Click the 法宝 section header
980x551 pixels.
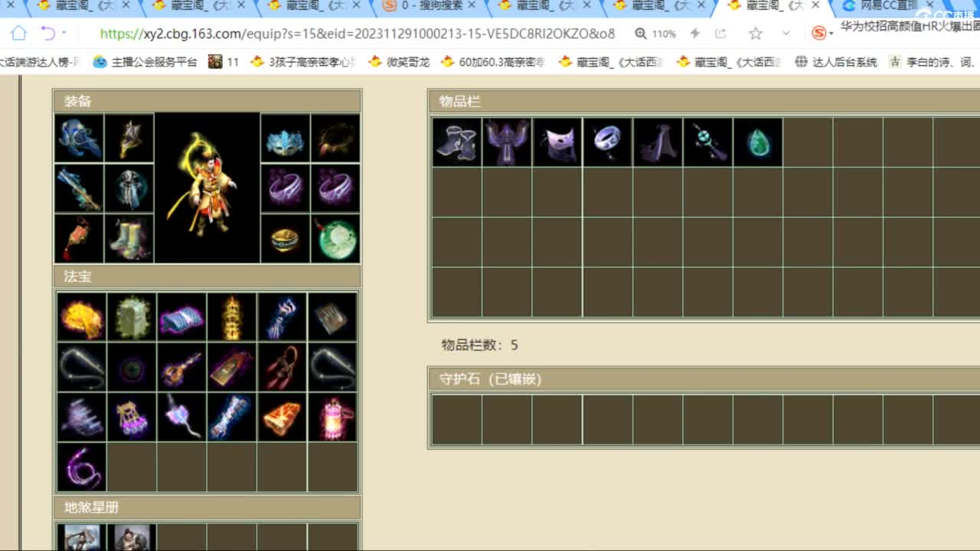(x=207, y=276)
